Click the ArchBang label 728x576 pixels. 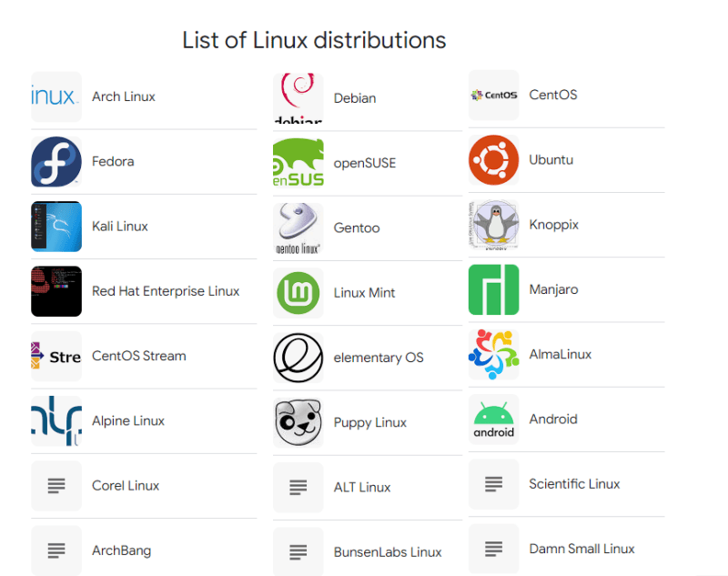click(x=122, y=551)
